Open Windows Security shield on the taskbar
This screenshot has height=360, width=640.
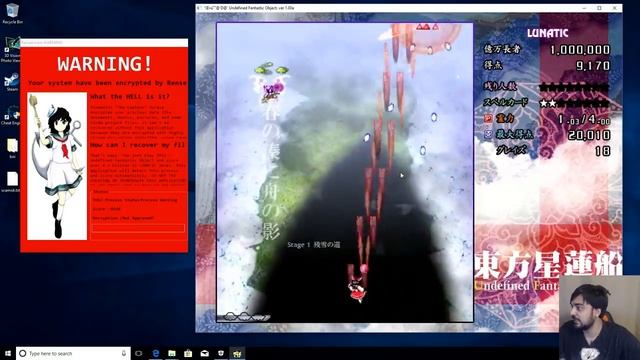(221, 353)
